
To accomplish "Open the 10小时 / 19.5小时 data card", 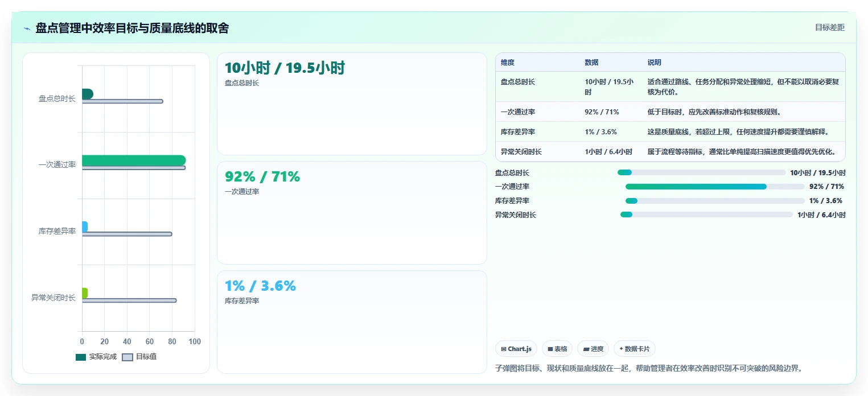I will point(352,104).
